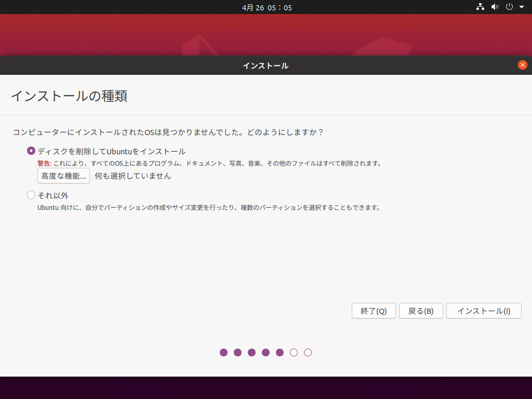
Task: Click the red 警告 warning text
Action: (x=44, y=164)
